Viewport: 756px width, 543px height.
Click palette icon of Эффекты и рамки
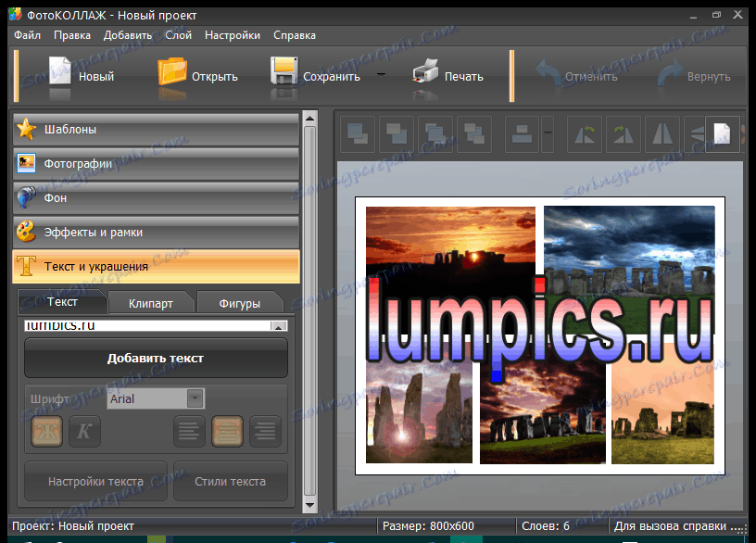point(26,232)
